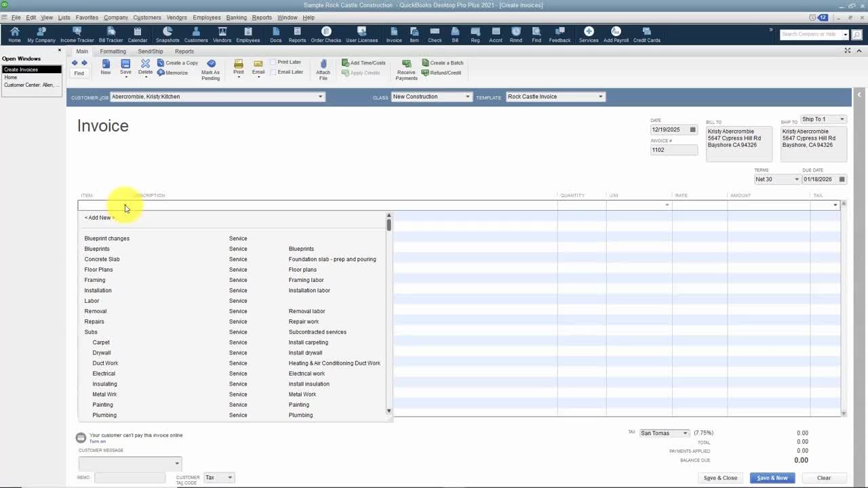Image resolution: width=868 pixels, height=488 pixels.
Task: Open the Vendors menu
Action: click(176, 18)
